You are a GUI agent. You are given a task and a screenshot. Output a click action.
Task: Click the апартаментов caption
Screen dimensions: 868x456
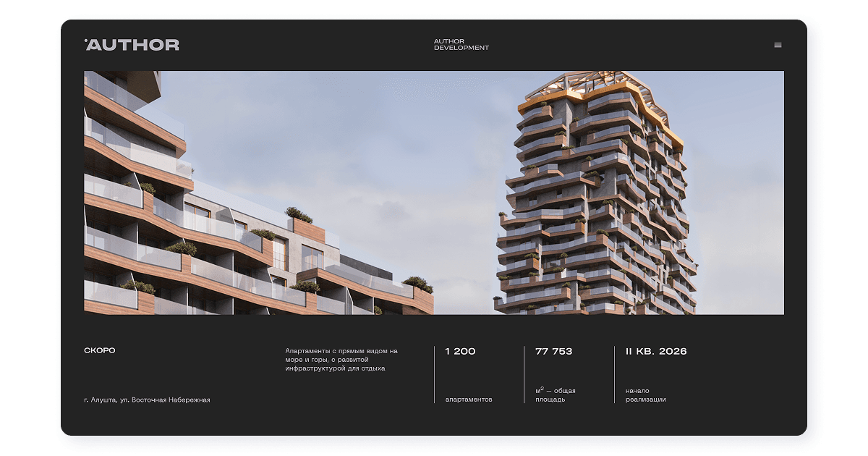(x=469, y=400)
